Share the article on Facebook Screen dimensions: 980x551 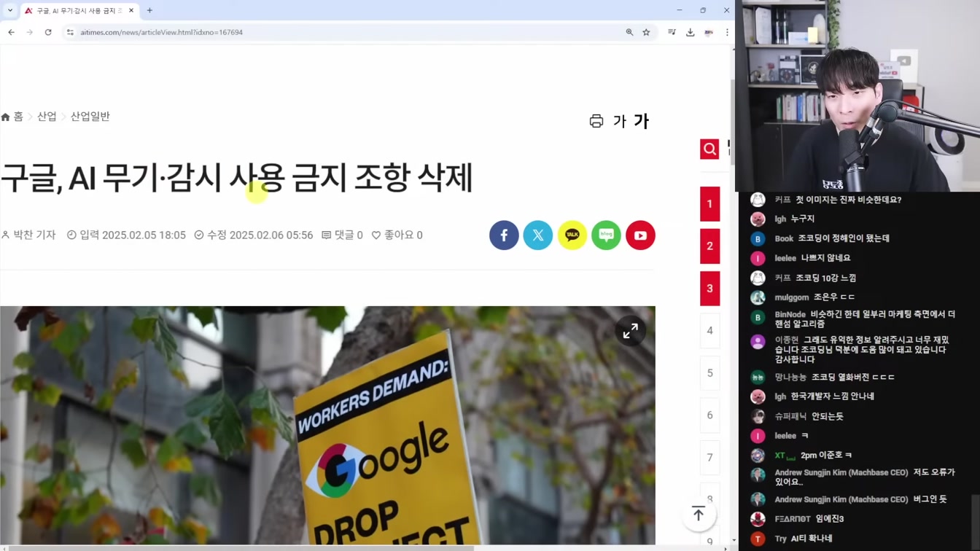pos(504,235)
